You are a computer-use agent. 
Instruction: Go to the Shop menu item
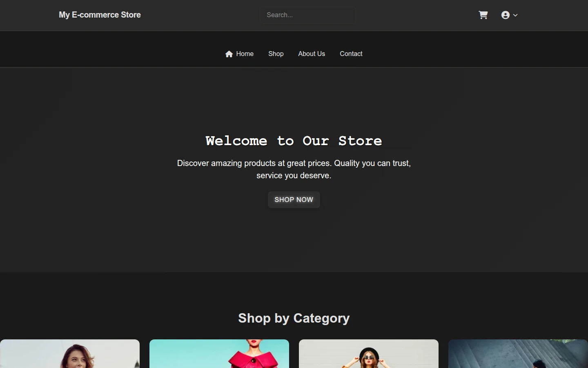(x=276, y=54)
